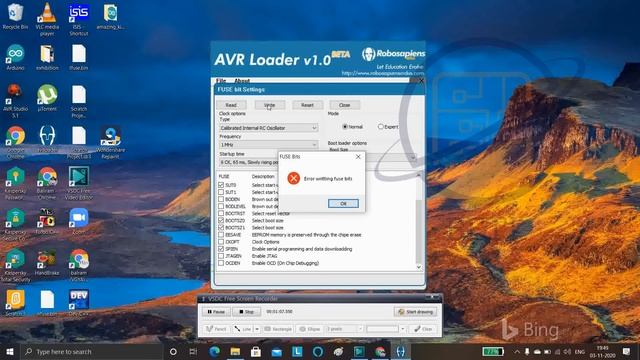
Task: Click the drawing color box in VSDC recorder
Action: tap(382, 329)
